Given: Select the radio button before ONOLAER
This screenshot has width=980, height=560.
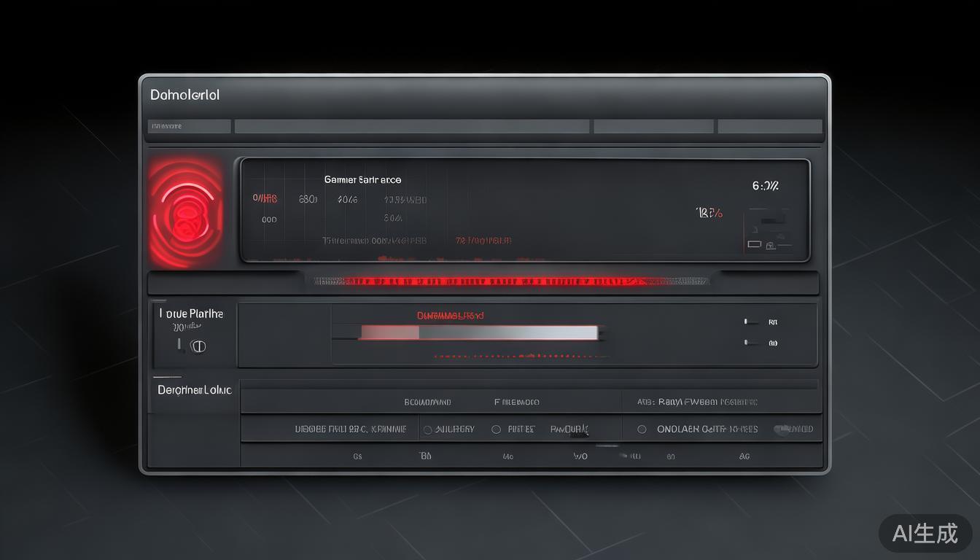Looking at the screenshot, I should click(x=642, y=429).
